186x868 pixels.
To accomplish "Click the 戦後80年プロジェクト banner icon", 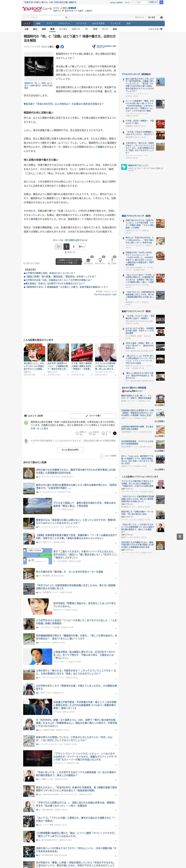I will [x=124, y=167].
